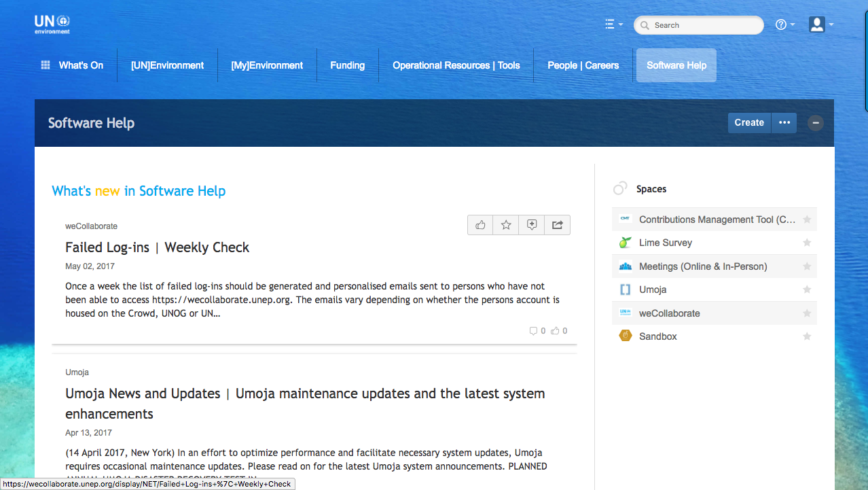Viewport: 868px width, 490px height.
Task: Click the Create button
Action: [749, 122]
